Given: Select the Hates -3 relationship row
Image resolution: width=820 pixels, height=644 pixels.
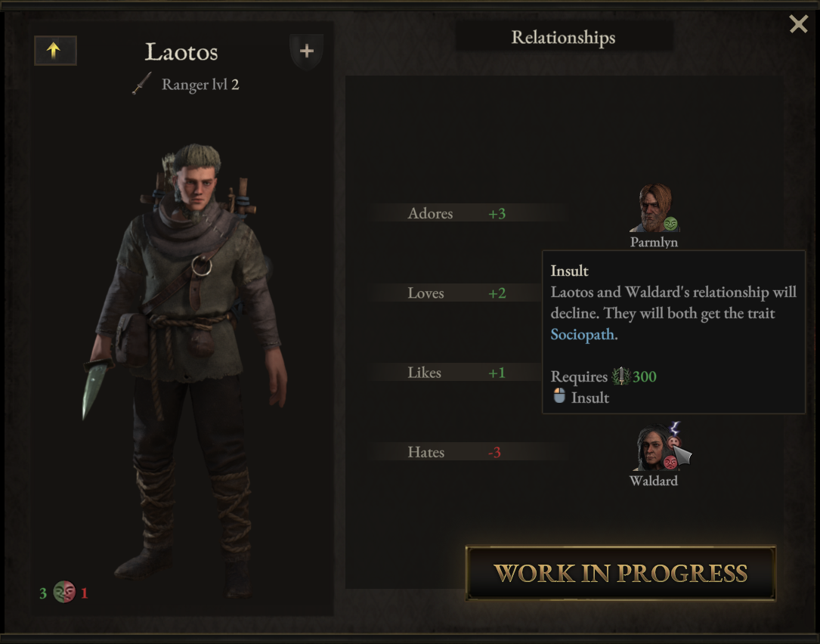Looking at the screenshot, I should coord(468,452).
